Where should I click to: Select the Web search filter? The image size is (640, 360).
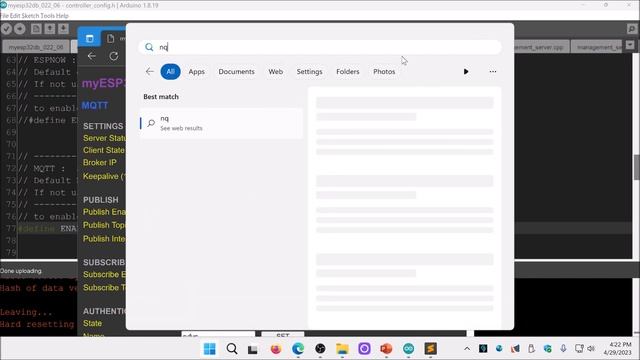(x=276, y=71)
